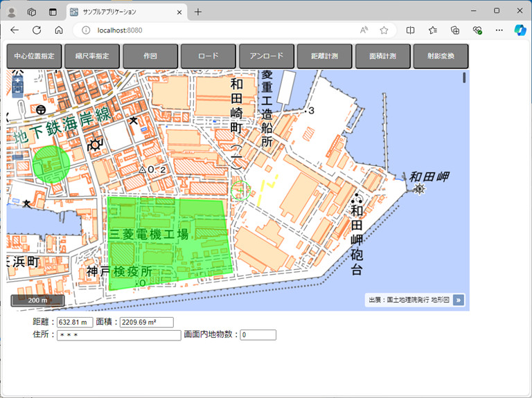Click the green crosshair center marker
The image size is (532, 398).
tap(240, 190)
